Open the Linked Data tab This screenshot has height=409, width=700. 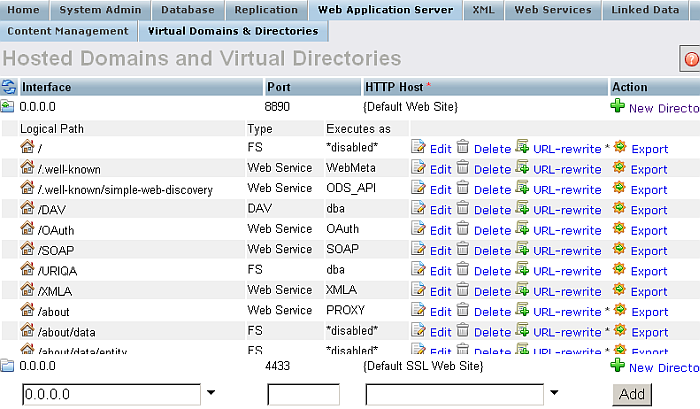point(645,10)
